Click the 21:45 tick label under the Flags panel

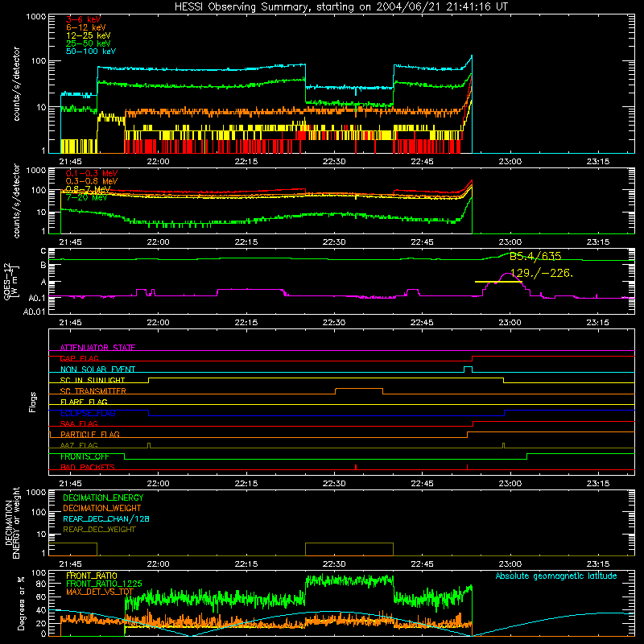coord(70,484)
